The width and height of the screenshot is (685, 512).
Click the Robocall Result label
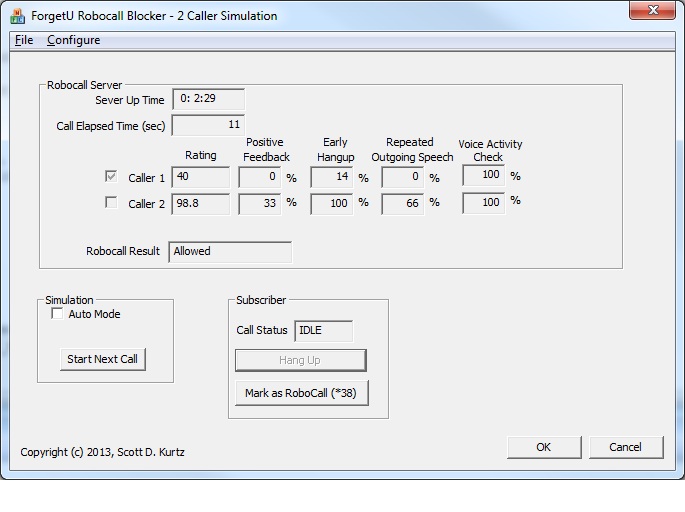123,251
